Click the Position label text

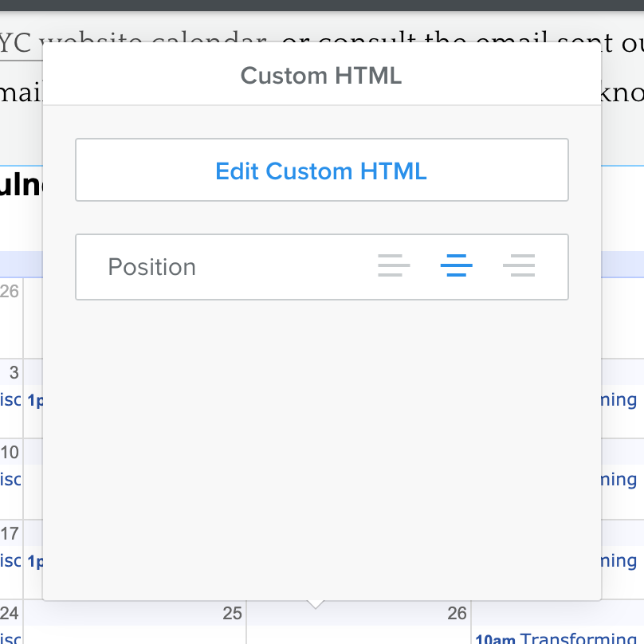[151, 267]
